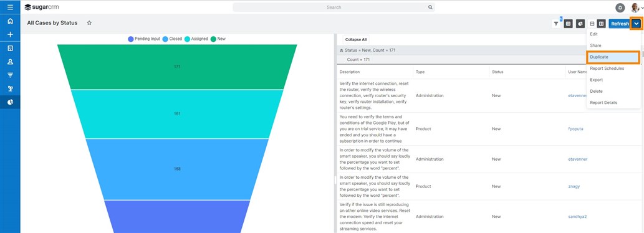Open Opportunities funnel icon in sidebar
The height and width of the screenshot is (233, 644).
click(10, 75)
